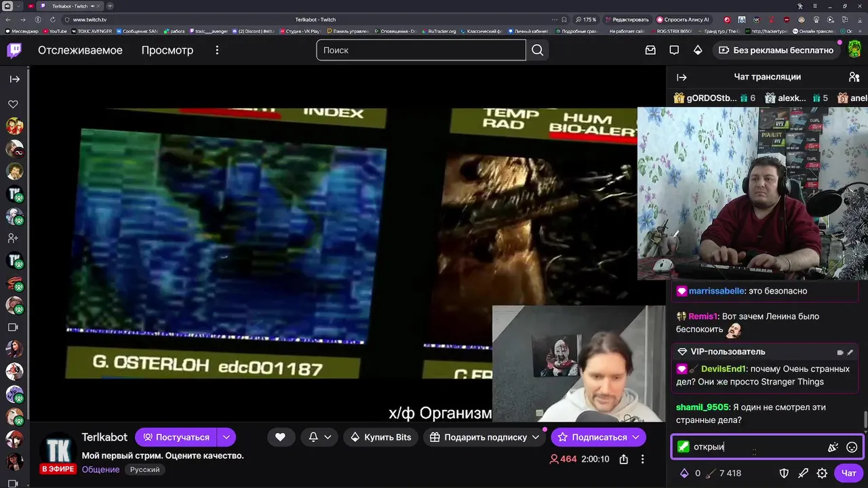Click the browser back arrow
868x488 pixels.
[x=8, y=20]
